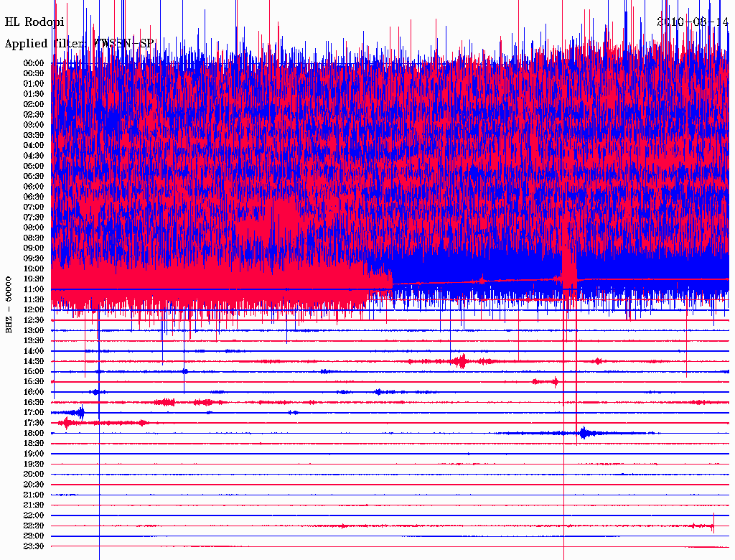Select the 12:00 time label
The image size is (735, 560).
pyautogui.click(x=34, y=309)
